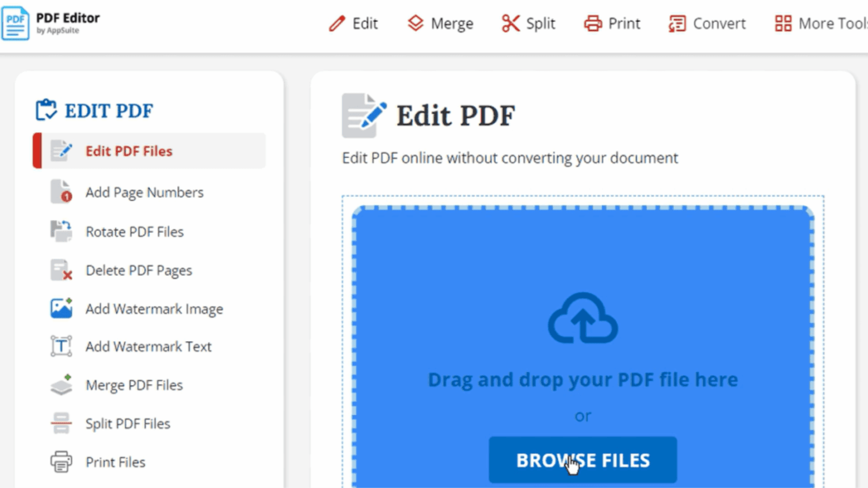Select the Edit PDF Files tool
868x488 pixels.
(129, 151)
